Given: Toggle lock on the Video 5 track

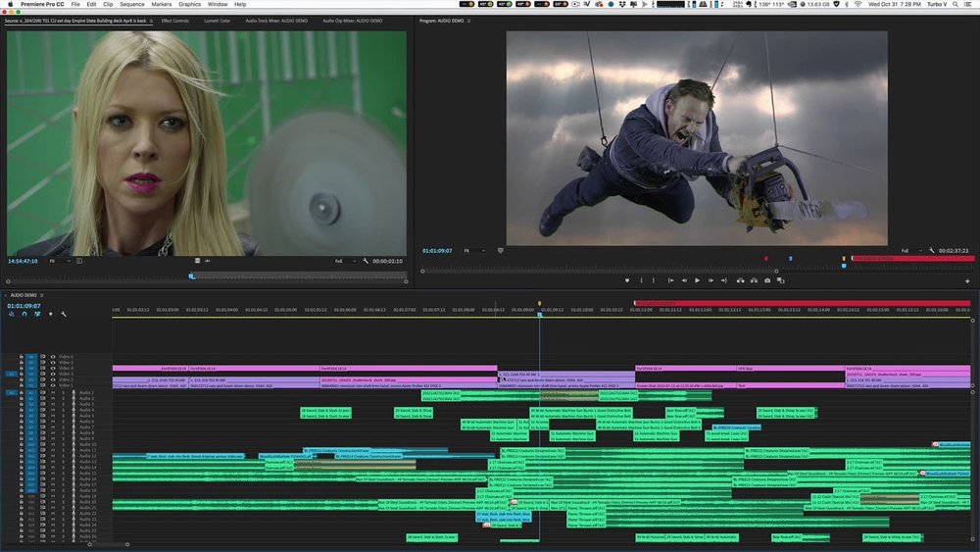Looking at the screenshot, I should click(x=22, y=362).
